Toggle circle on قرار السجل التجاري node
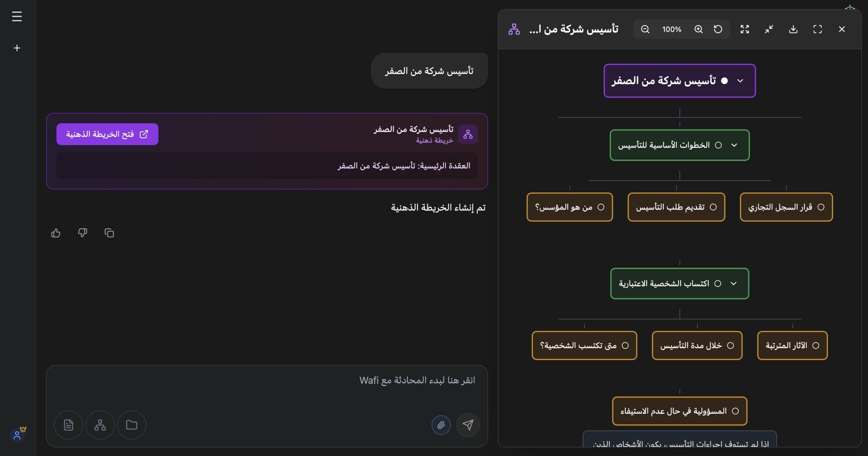This screenshot has width=868, height=456. pos(821,207)
